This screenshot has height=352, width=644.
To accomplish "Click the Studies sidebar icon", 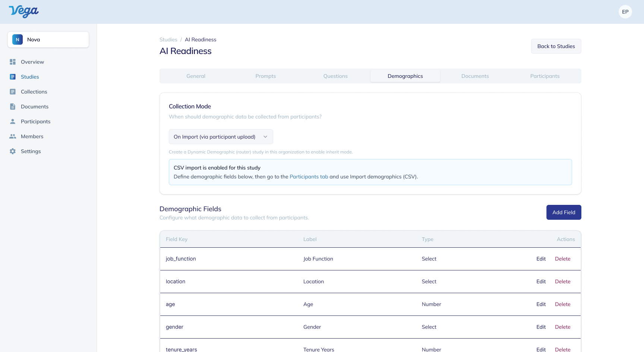I will click(x=13, y=77).
